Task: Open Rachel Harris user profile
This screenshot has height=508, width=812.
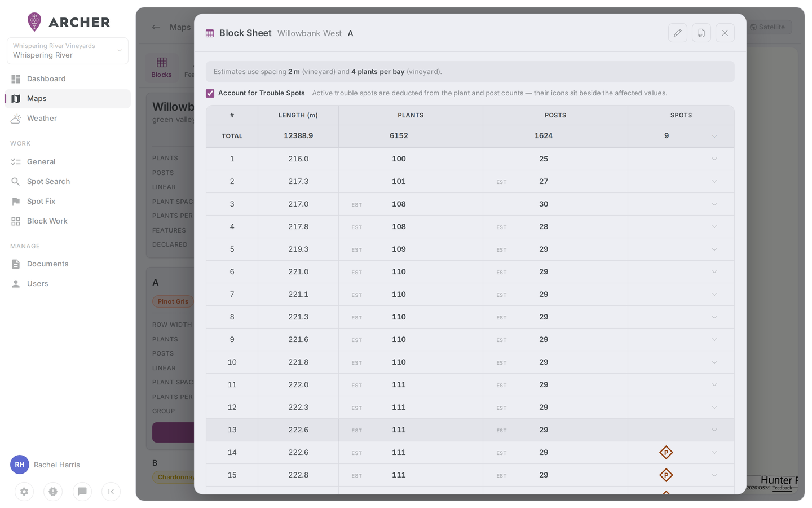Action: tap(45, 465)
